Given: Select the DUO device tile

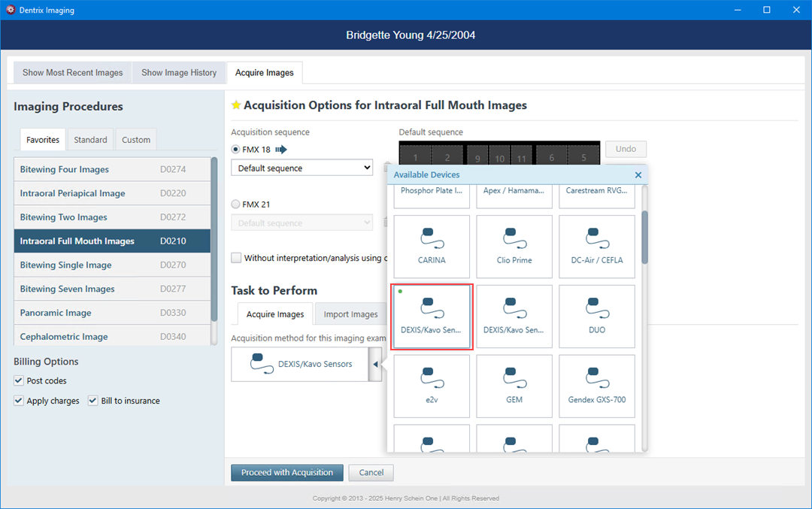Looking at the screenshot, I should pos(597,316).
